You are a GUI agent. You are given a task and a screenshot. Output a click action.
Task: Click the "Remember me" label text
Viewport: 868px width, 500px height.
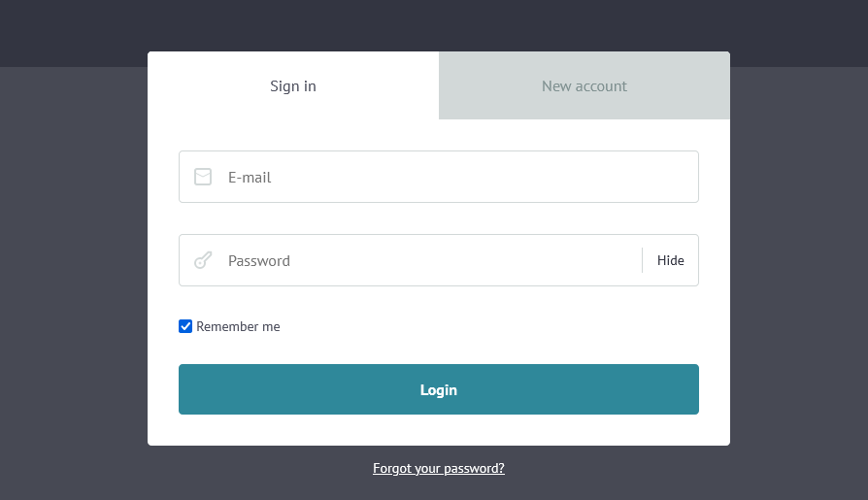(238, 326)
